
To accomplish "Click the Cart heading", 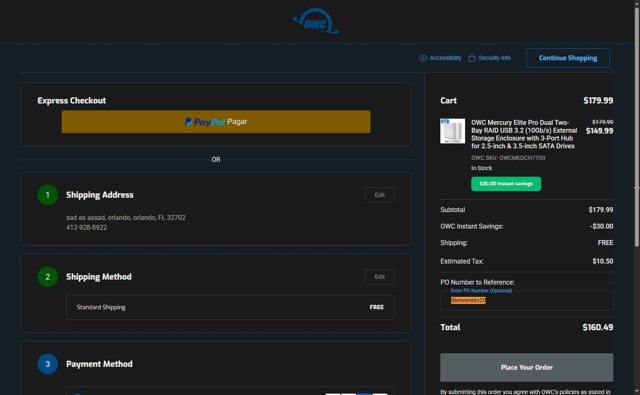I will (449, 100).
